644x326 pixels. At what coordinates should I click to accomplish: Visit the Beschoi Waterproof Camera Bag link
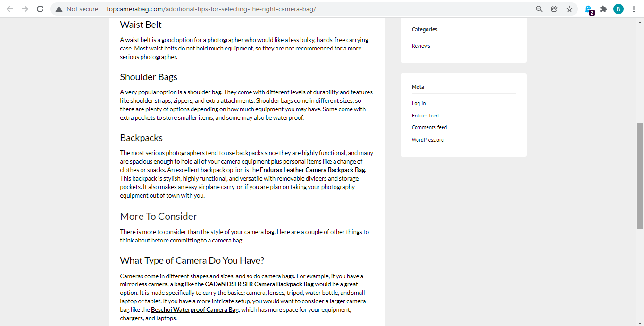[x=195, y=310]
